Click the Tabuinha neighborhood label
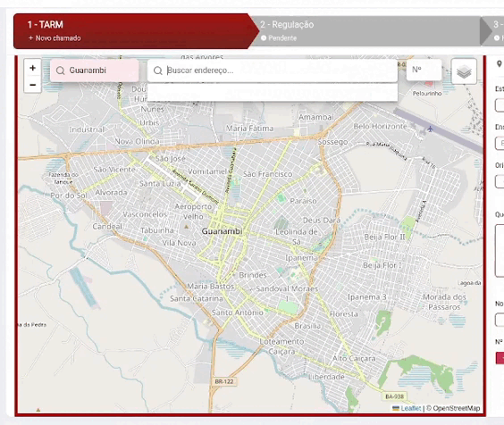This screenshot has height=425, width=504. [x=157, y=230]
